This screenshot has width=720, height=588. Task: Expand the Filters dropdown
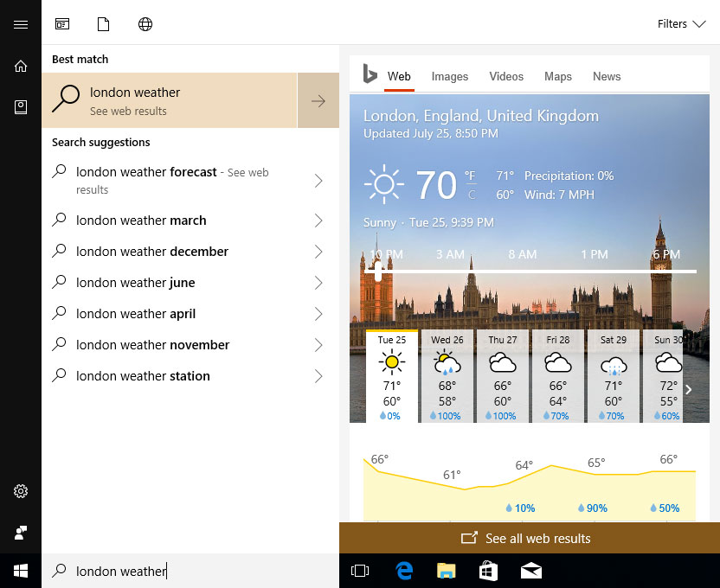[x=682, y=24]
